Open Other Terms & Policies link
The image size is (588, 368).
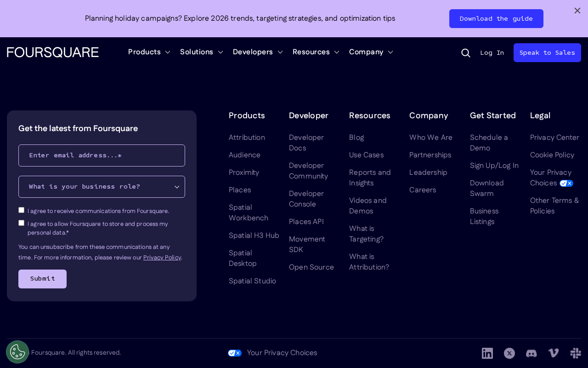coord(554,206)
